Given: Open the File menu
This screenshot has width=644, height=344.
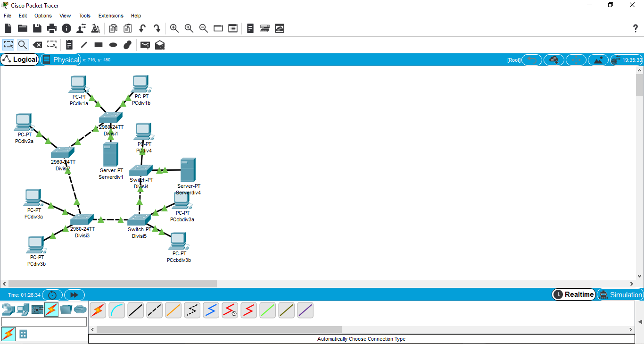Looking at the screenshot, I should pos(8,16).
